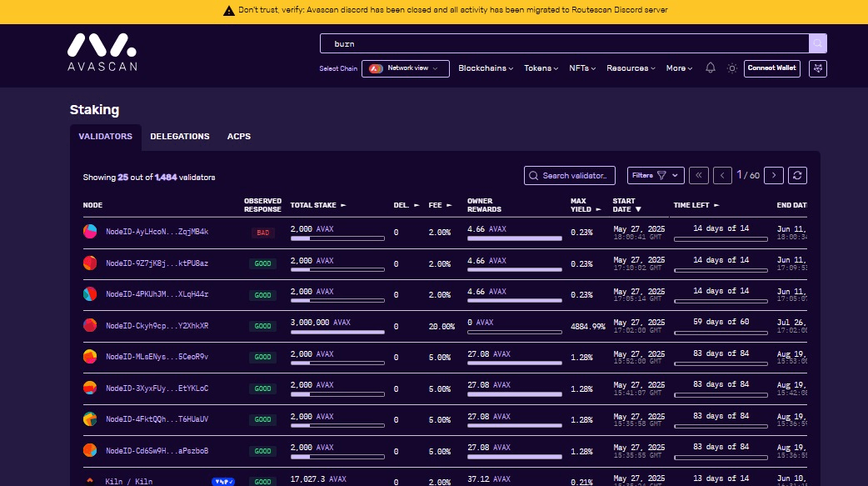
Task: Open the Resources menu
Action: [x=631, y=68]
